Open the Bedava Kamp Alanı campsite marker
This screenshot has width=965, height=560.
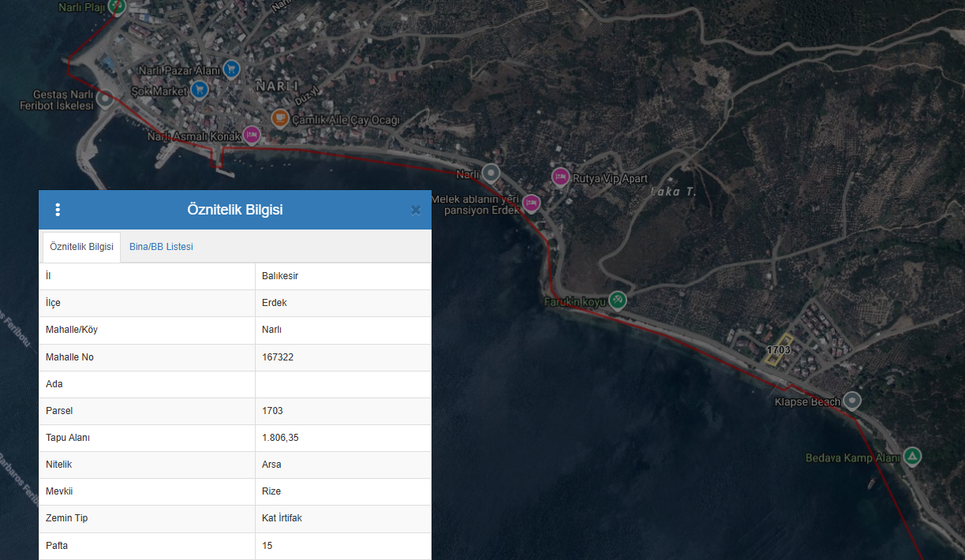coord(912,456)
